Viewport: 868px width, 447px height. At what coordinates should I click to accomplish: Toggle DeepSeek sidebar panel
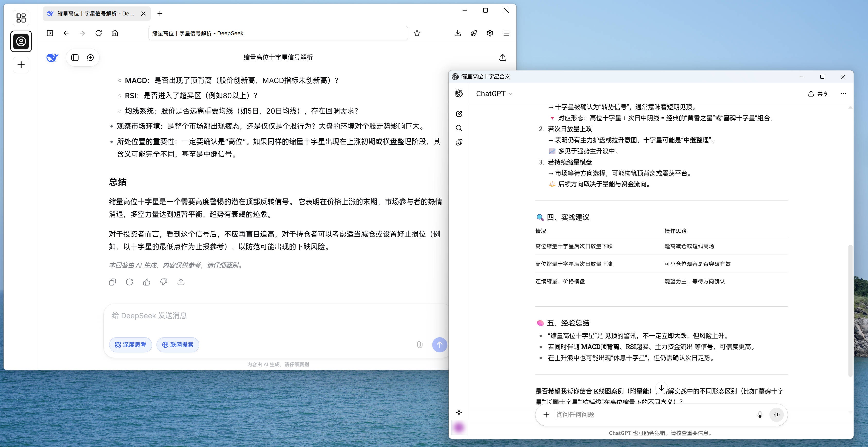point(75,58)
